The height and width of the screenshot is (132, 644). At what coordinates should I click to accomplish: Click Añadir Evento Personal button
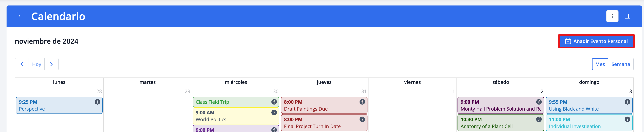[x=596, y=41]
